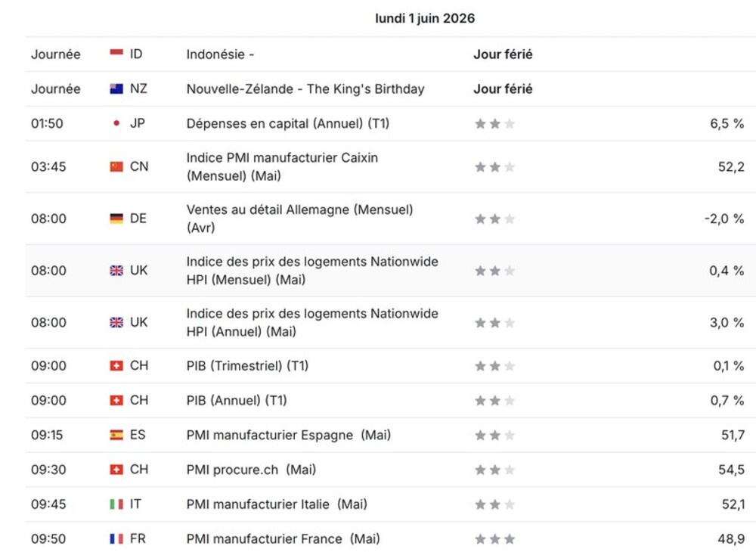The height and width of the screenshot is (552, 756).
Task: Select PMI manufacturier Espagne row
Action: pos(390,435)
